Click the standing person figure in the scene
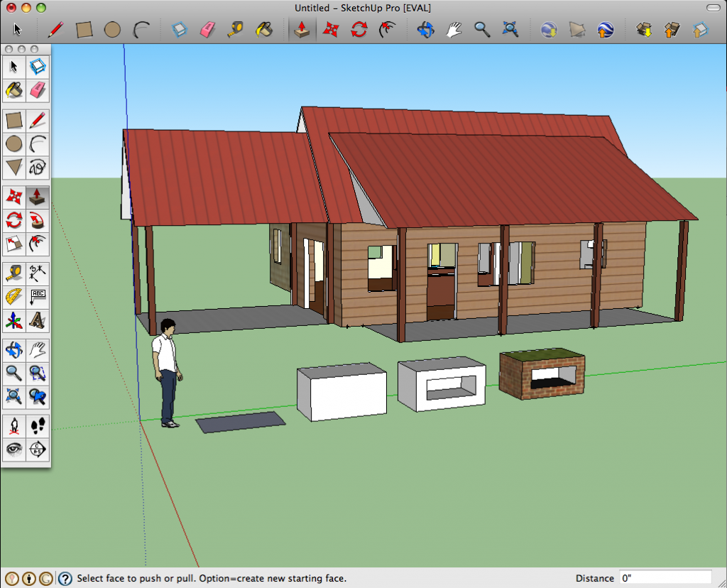Viewport: 727px width, 588px height. [x=168, y=373]
